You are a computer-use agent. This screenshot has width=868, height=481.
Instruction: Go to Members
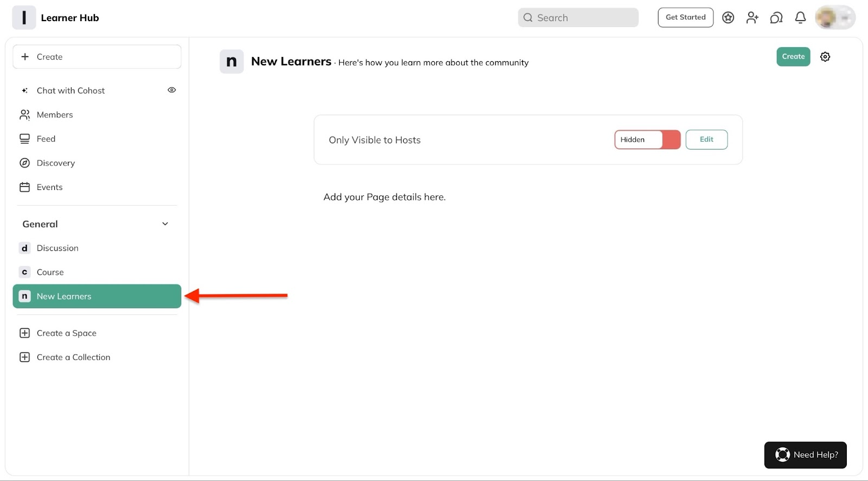97,115
